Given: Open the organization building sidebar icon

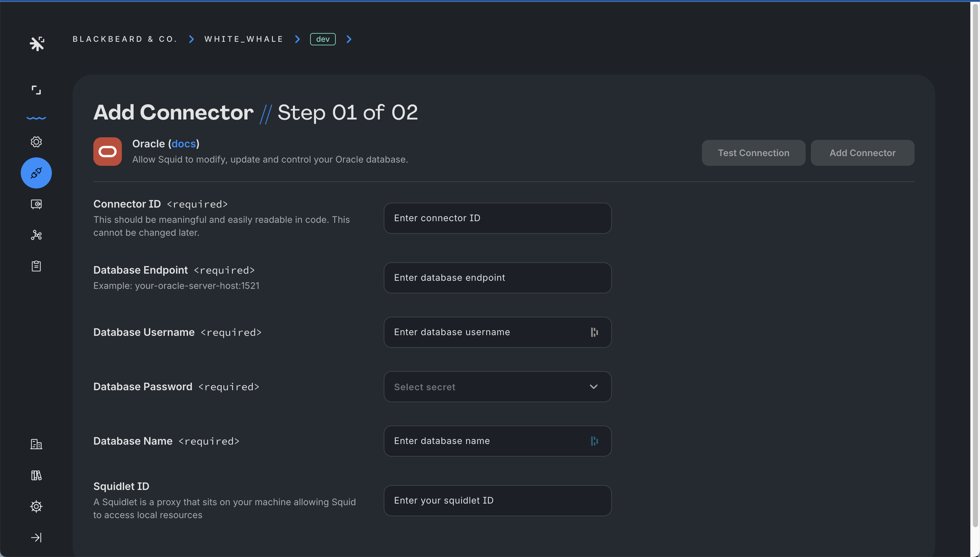Looking at the screenshot, I should (x=36, y=444).
